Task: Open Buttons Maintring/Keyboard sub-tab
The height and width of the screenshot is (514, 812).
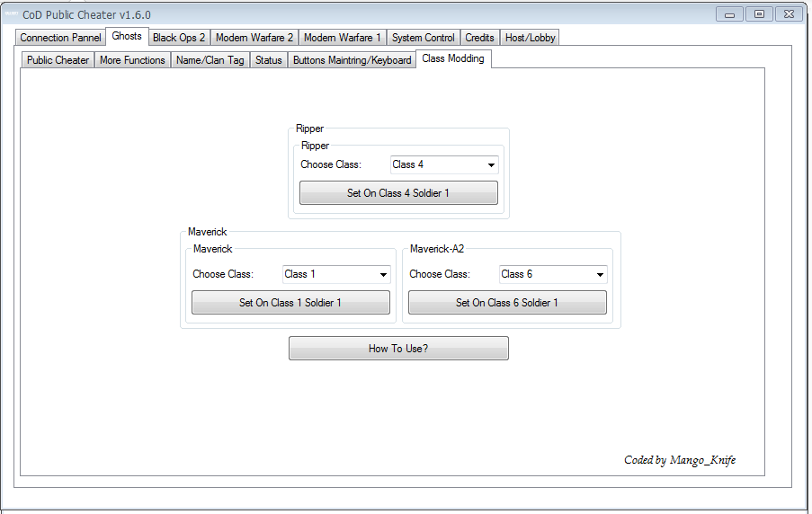Action: coord(352,60)
